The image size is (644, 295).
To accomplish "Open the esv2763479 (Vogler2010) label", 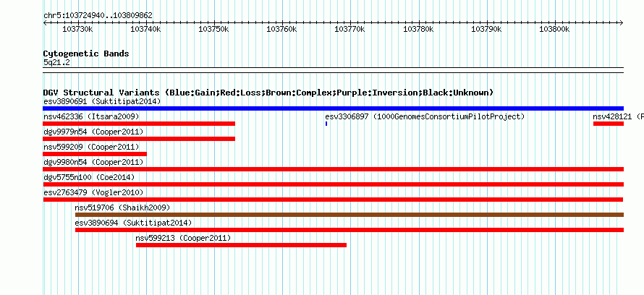I will (93, 192).
